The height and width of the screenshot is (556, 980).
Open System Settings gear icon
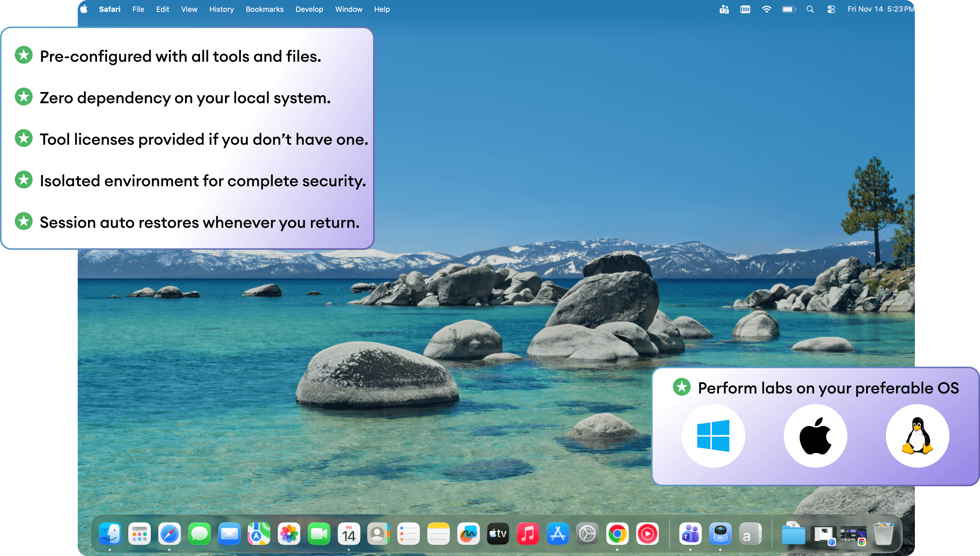pyautogui.click(x=587, y=533)
